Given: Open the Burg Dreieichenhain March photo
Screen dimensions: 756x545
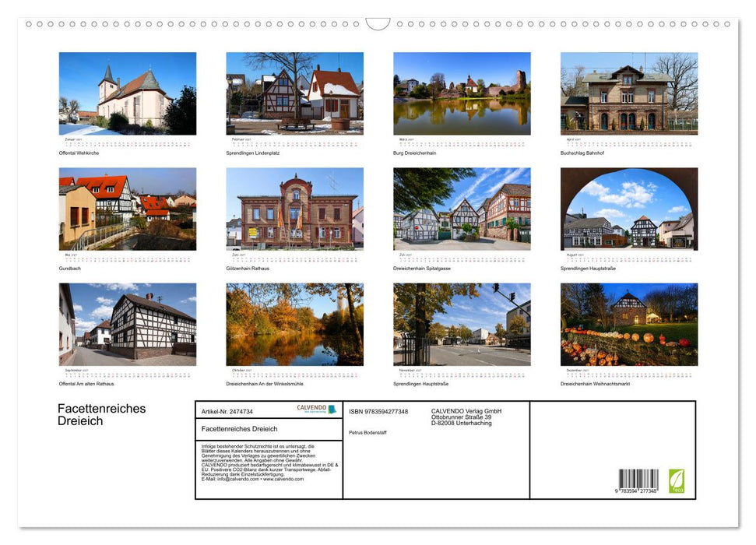Looking at the screenshot, I should pos(462,93).
